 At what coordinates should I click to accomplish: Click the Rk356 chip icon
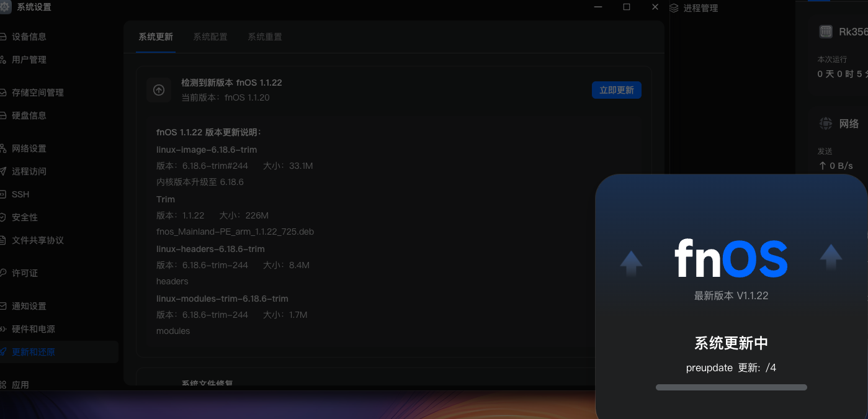(x=826, y=32)
